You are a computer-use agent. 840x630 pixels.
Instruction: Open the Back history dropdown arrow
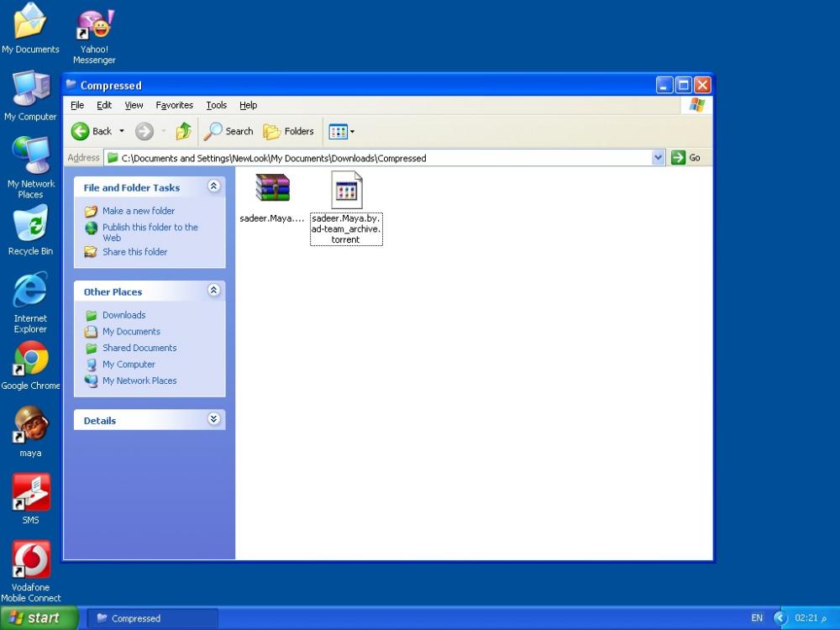click(x=122, y=131)
